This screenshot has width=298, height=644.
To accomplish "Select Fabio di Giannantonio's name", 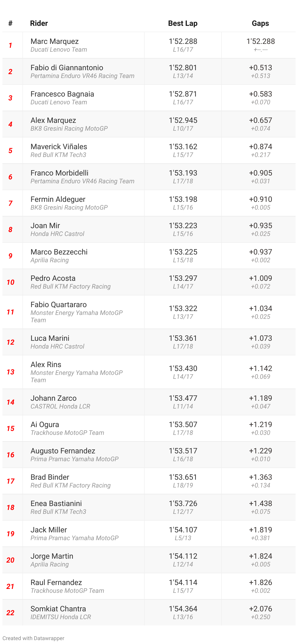I will (67, 68).
